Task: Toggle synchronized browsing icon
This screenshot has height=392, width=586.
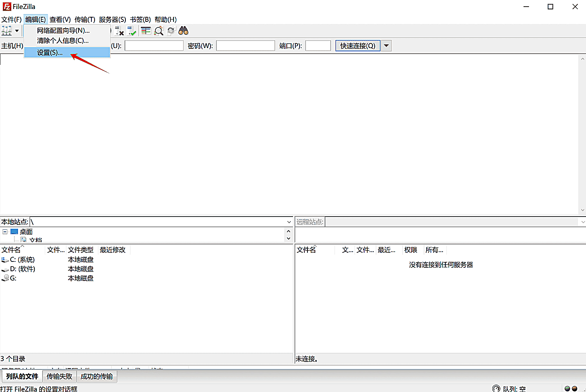Action: (x=171, y=31)
